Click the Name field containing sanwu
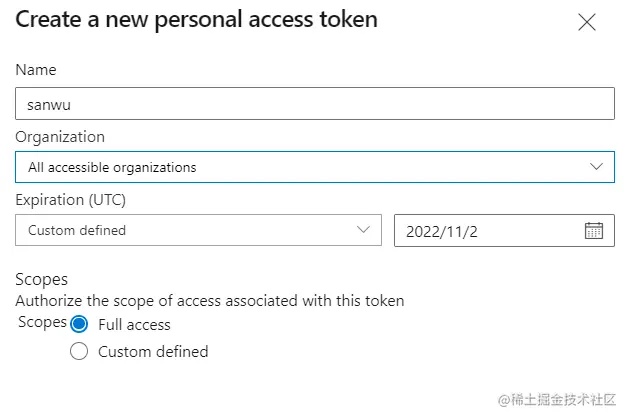 click(x=314, y=104)
